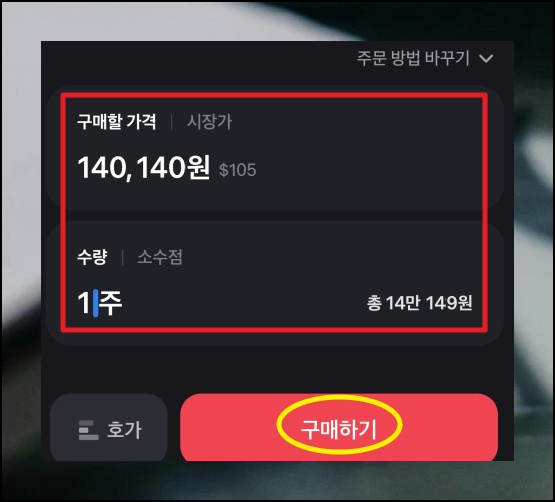This screenshot has width=555, height=502.
Task: Click the 호가 order book bars icon
Action: 88,430
